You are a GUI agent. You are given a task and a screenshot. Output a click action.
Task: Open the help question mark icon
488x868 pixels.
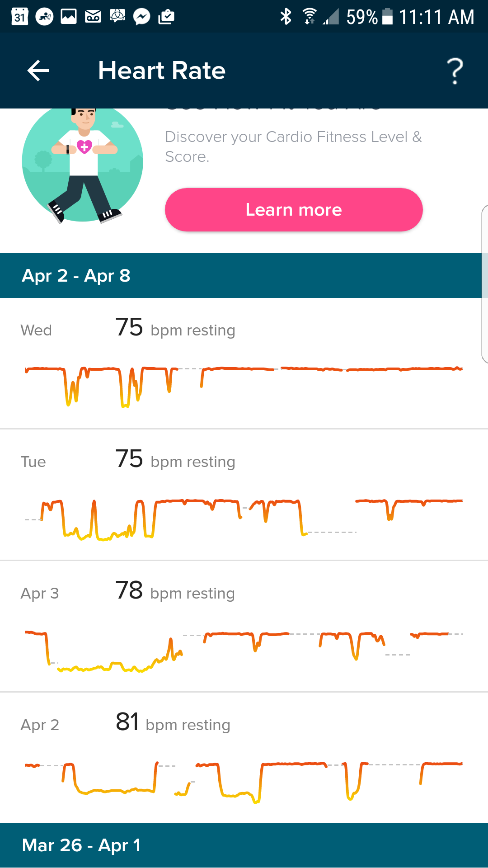[x=455, y=71]
